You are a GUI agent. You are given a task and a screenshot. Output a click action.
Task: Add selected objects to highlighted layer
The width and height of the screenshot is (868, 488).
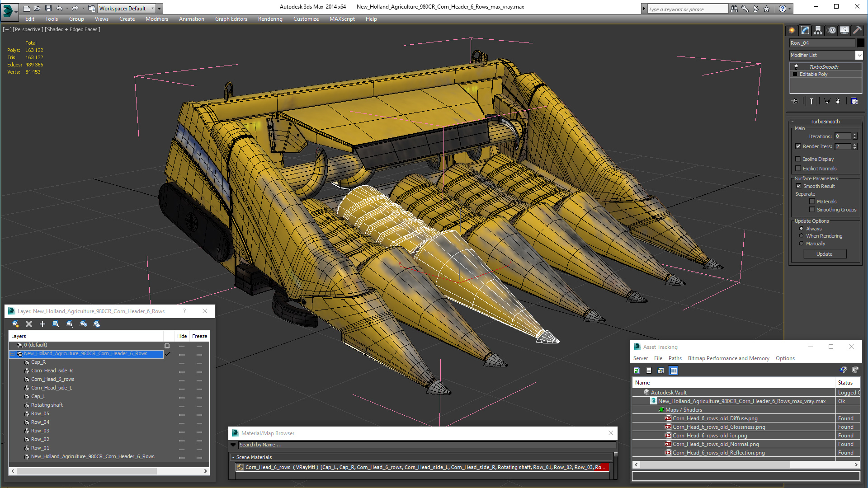(42, 324)
